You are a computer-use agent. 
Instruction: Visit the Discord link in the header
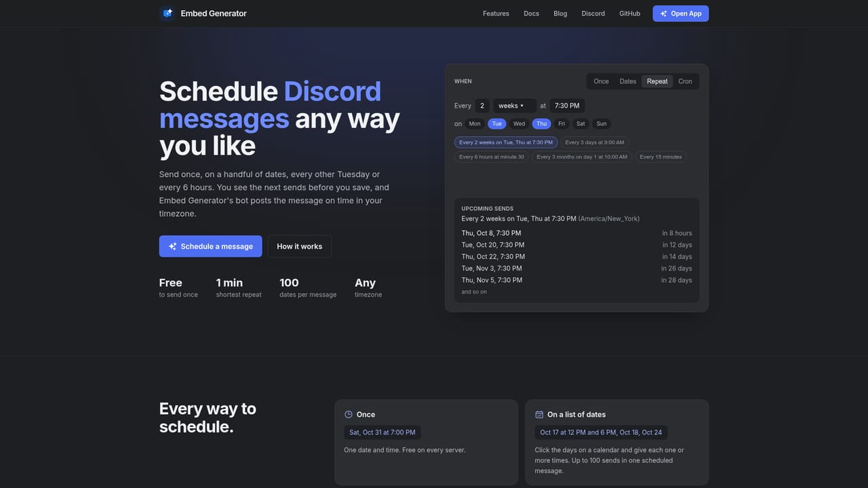(x=593, y=14)
